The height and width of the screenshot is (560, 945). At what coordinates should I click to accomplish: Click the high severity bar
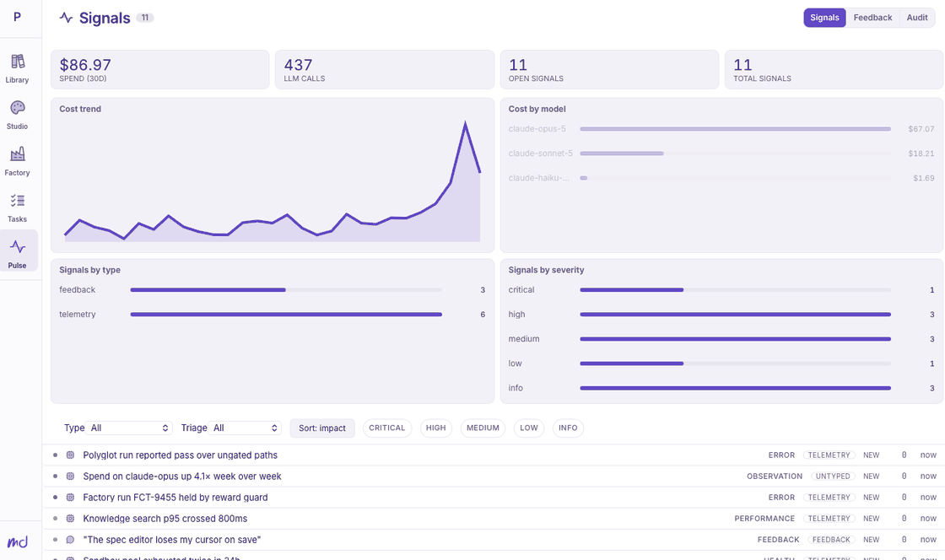click(735, 315)
